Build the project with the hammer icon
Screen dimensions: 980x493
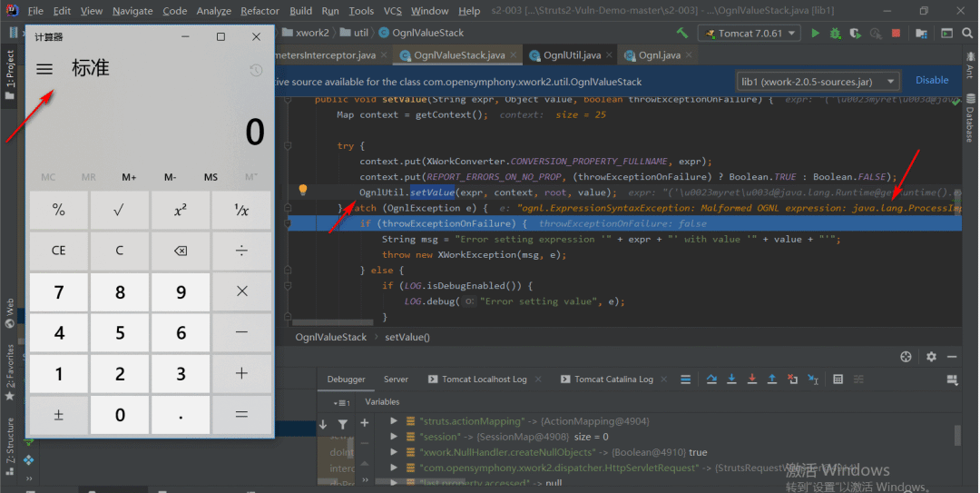click(681, 33)
